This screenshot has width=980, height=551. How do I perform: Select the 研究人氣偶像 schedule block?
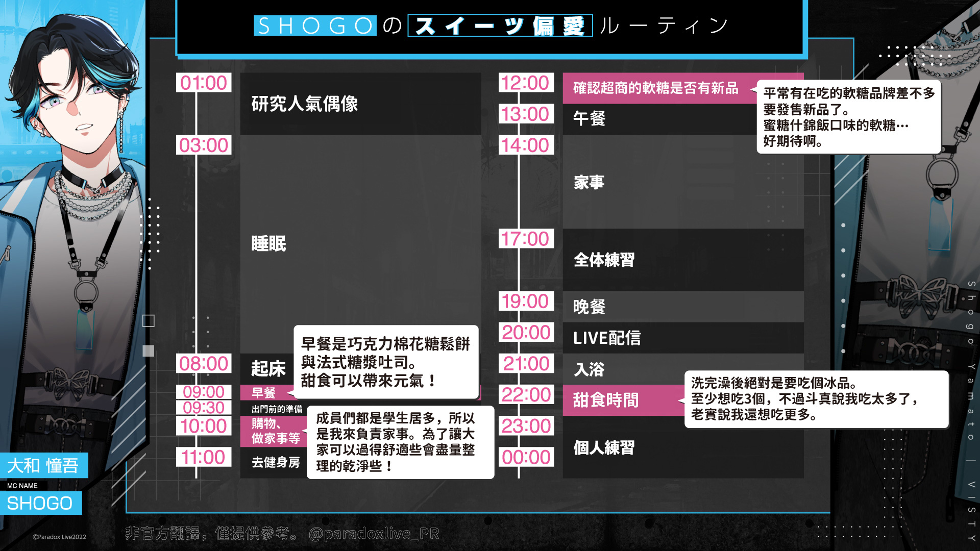[x=360, y=104]
